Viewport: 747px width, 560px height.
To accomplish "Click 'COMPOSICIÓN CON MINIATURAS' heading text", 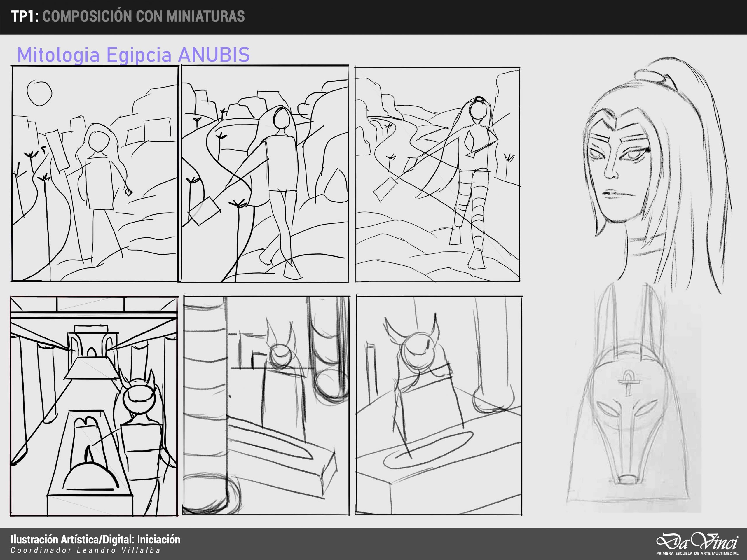I will tap(144, 16).
